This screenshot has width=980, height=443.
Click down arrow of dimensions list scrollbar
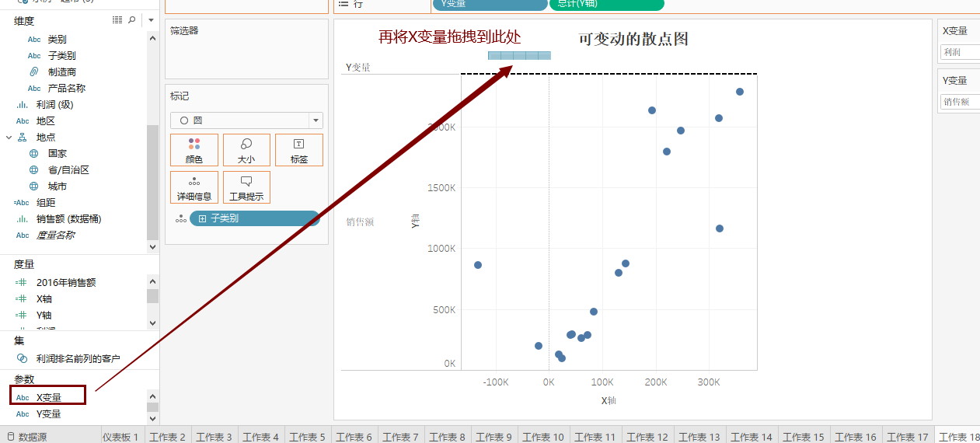point(152,246)
